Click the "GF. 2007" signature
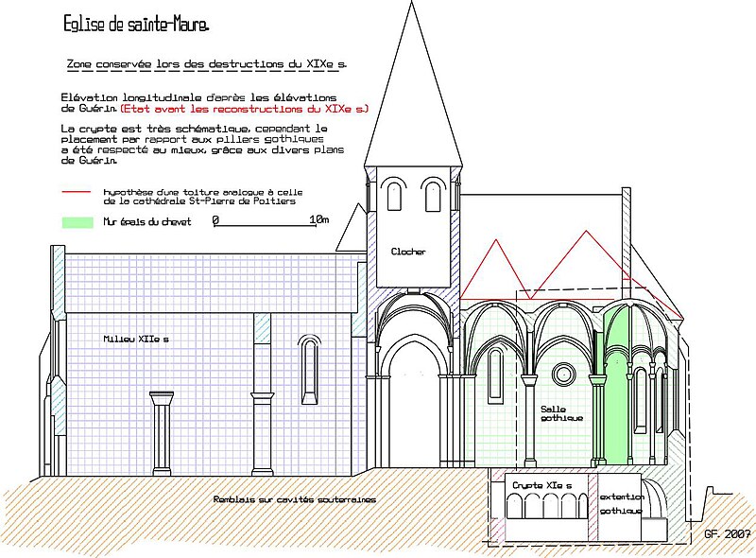This screenshot has width=756, height=558. pos(725,534)
